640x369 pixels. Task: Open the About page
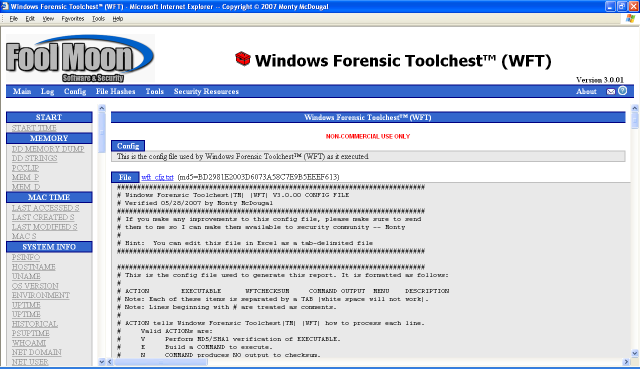tap(586, 91)
